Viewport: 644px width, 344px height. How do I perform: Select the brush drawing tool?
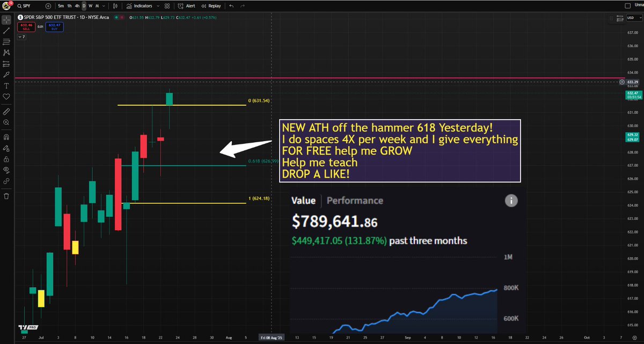pyautogui.click(x=6, y=75)
